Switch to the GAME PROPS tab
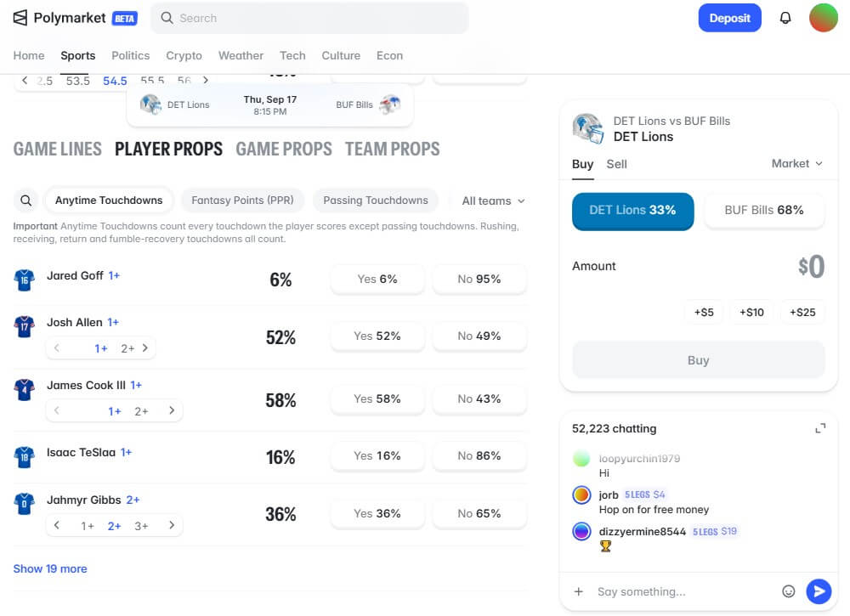Image resolution: width=850 pixels, height=616 pixels. click(x=284, y=149)
